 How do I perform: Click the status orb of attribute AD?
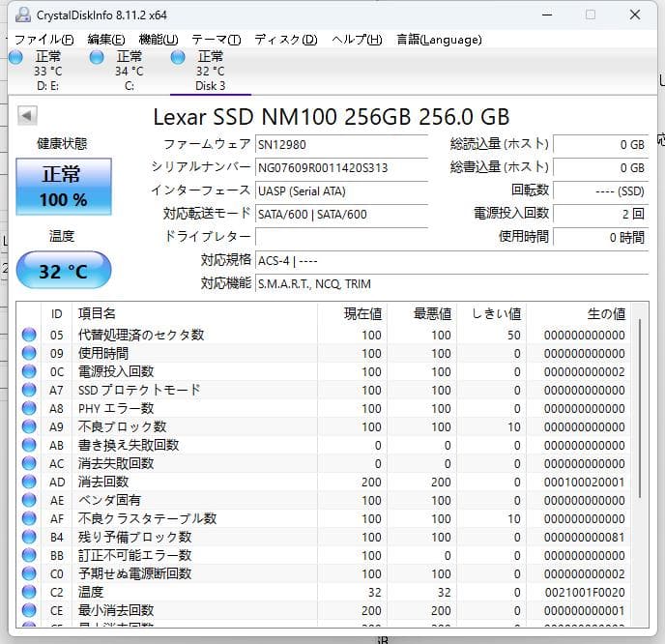point(29,482)
